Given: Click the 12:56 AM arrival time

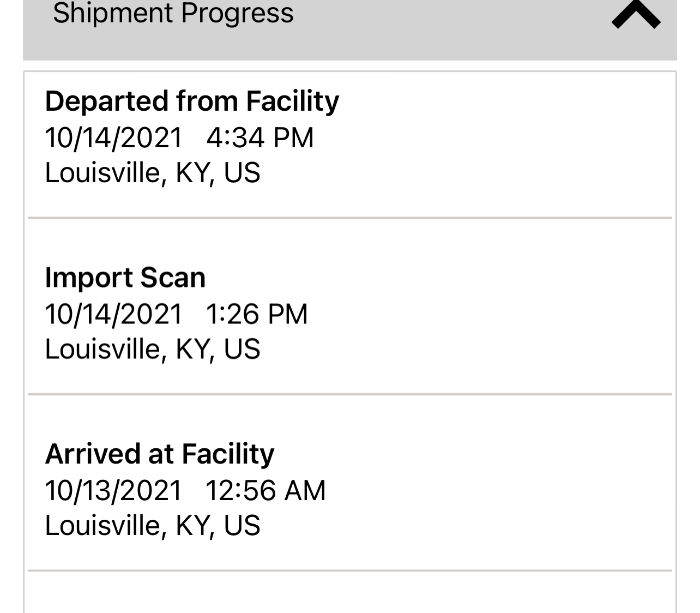Looking at the screenshot, I should [265, 490].
